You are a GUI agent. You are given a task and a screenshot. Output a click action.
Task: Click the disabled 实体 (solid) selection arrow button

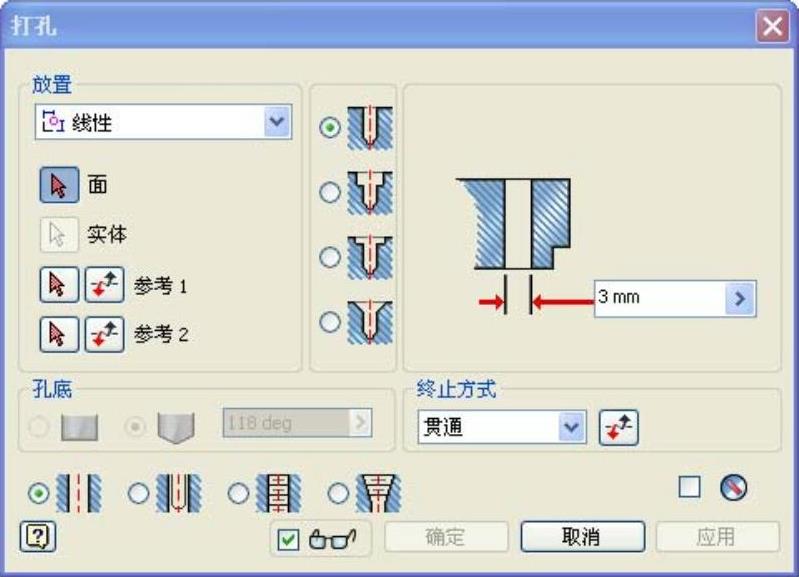(59, 234)
